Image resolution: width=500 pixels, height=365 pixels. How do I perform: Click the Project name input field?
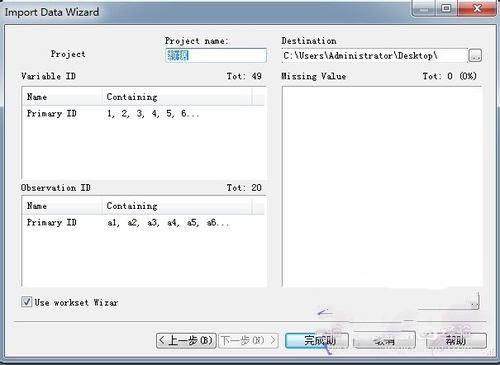point(216,55)
